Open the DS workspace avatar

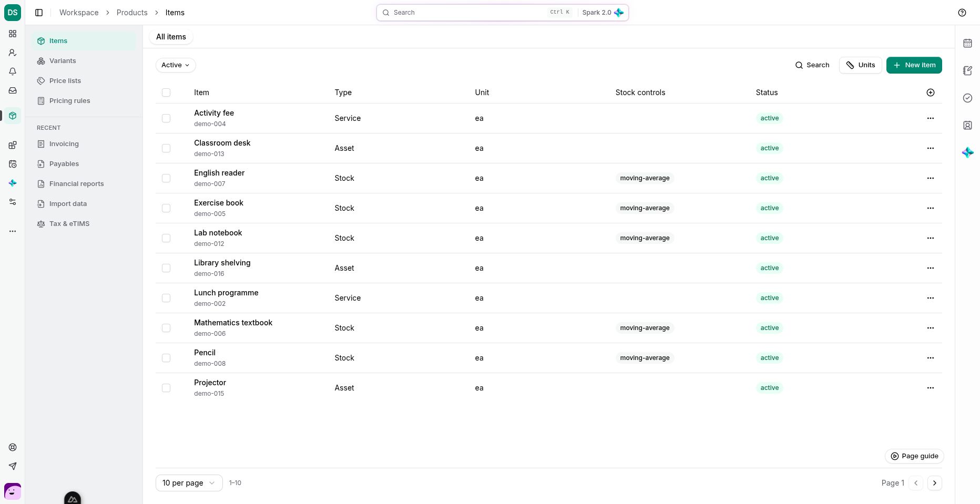(13, 13)
